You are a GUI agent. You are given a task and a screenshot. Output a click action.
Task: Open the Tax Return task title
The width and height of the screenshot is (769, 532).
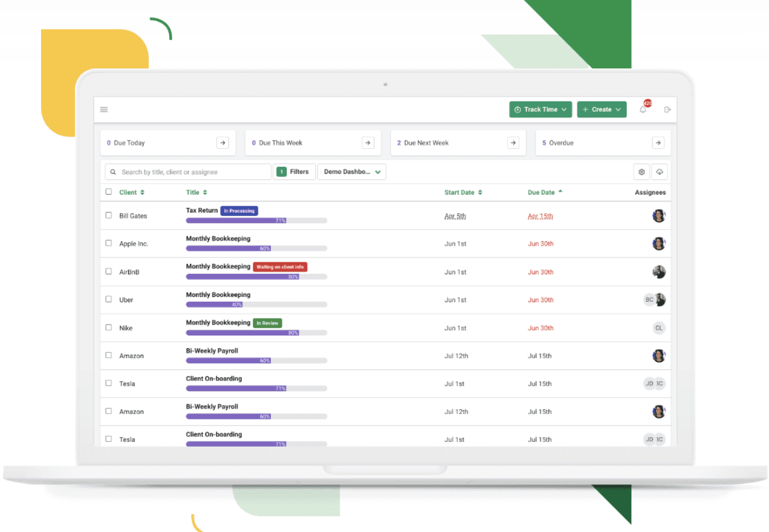tap(201, 210)
